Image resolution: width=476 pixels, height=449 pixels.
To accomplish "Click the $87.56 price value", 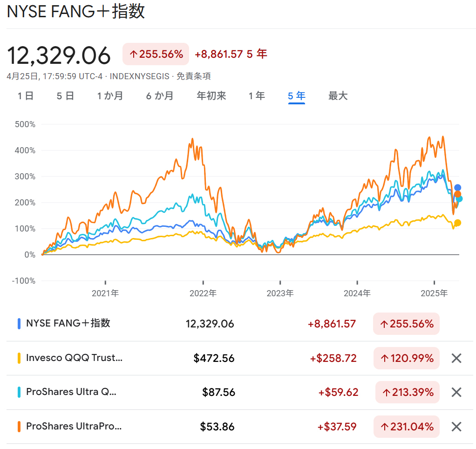I will [x=218, y=392].
